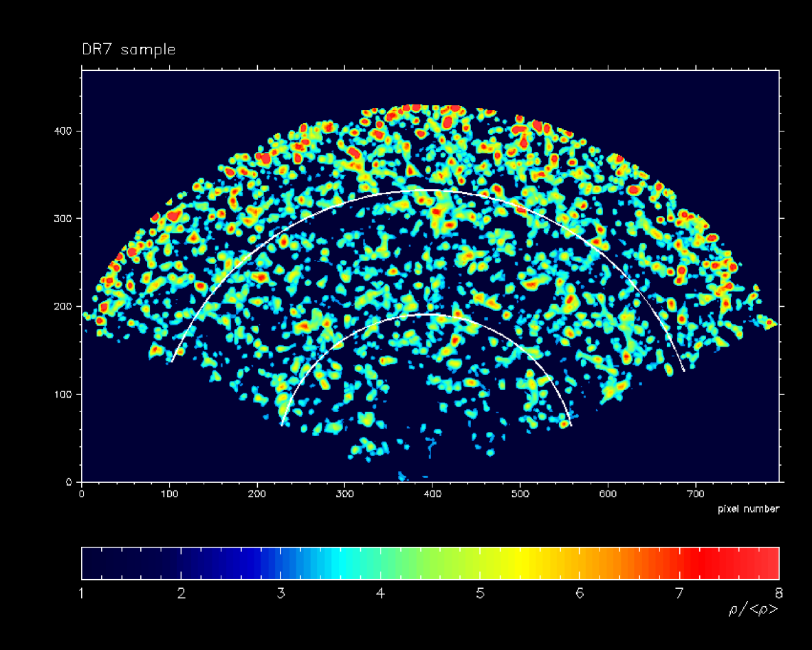The image size is (812, 650).
Task: Click the yellow region of the colorbar
Action: [x=523, y=563]
